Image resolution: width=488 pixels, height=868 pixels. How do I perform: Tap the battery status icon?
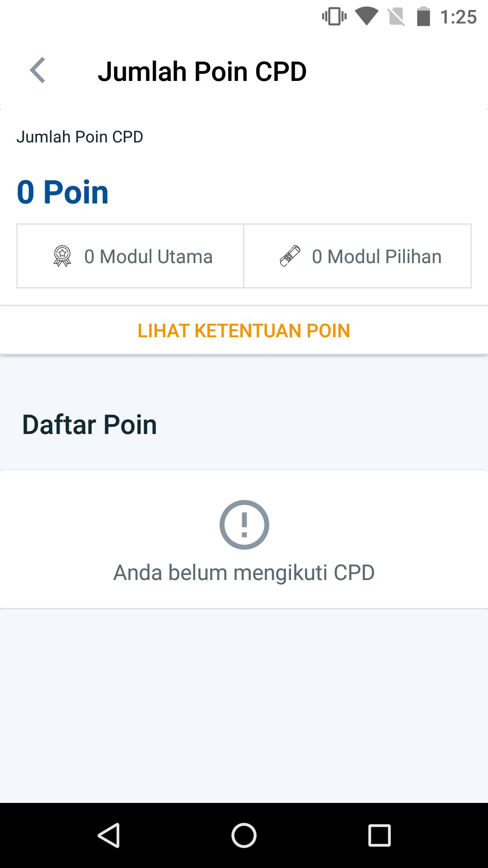click(x=423, y=17)
